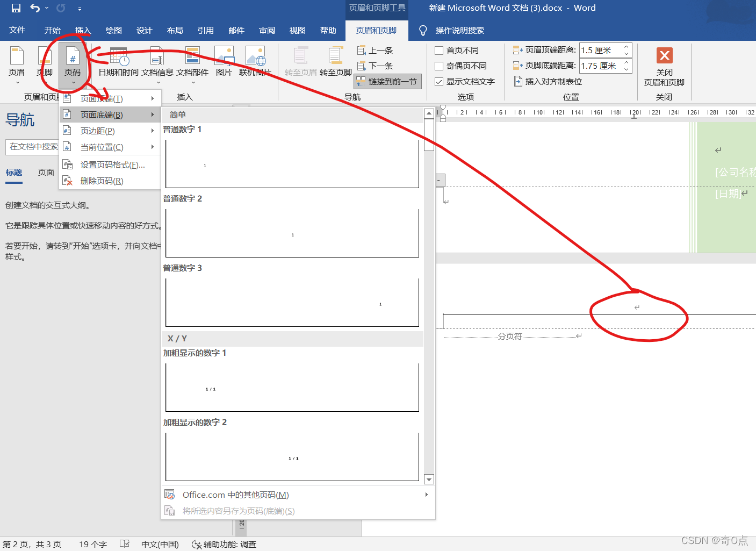Click 设置页码格式 format icon in menu

point(68,165)
